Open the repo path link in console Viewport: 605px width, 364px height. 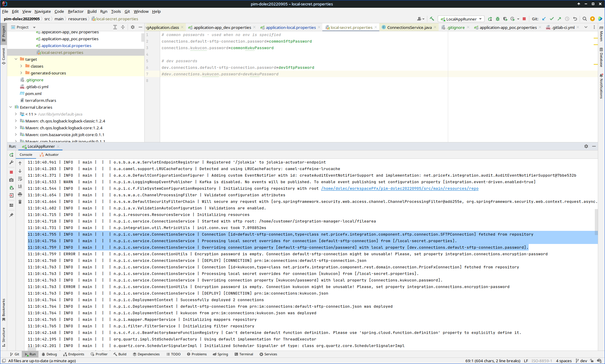(400, 189)
